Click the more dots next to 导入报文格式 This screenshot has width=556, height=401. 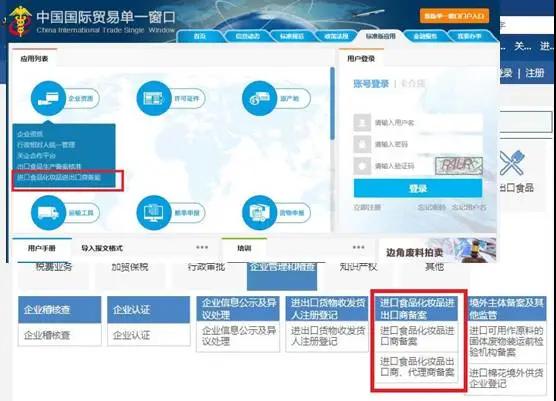202,247
